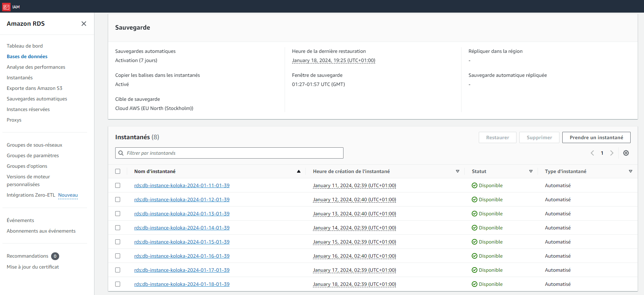Click the IAM service icon in top bar
The height and width of the screenshot is (295, 644).
pyautogui.click(x=6, y=7)
